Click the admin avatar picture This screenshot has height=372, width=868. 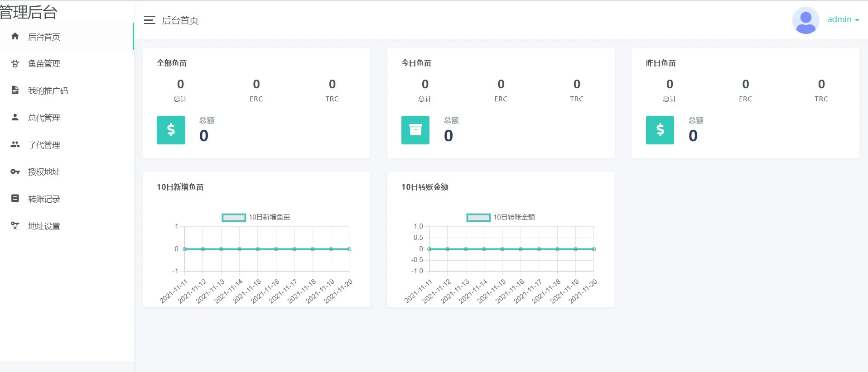pyautogui.click(x=805, y=20)
